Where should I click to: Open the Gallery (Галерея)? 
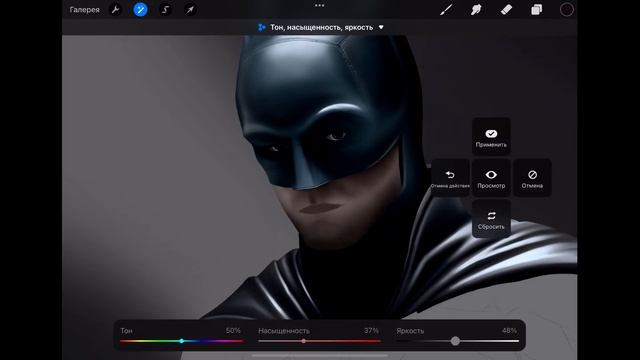tap(84, 9)
